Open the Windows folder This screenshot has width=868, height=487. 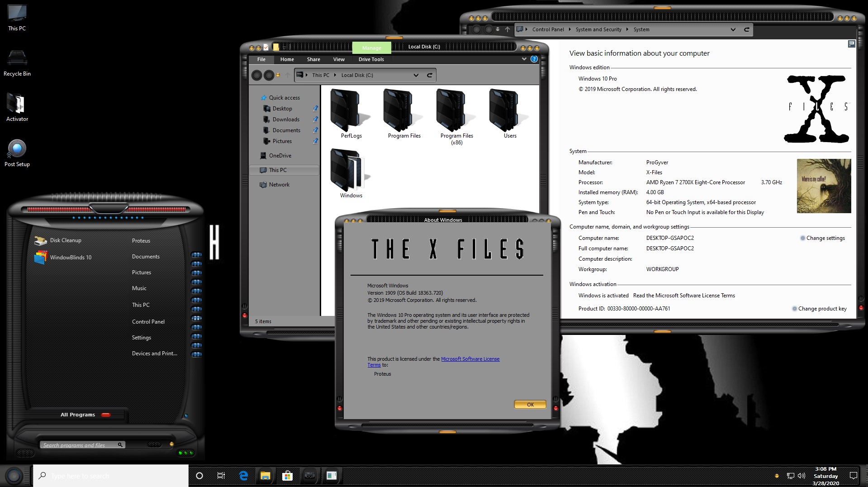point(351,173)
